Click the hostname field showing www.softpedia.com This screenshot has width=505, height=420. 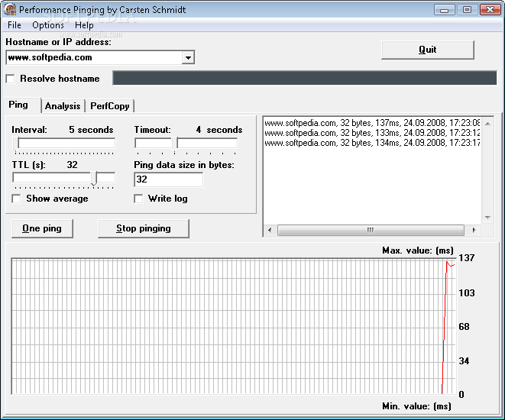tap(94, 57)
